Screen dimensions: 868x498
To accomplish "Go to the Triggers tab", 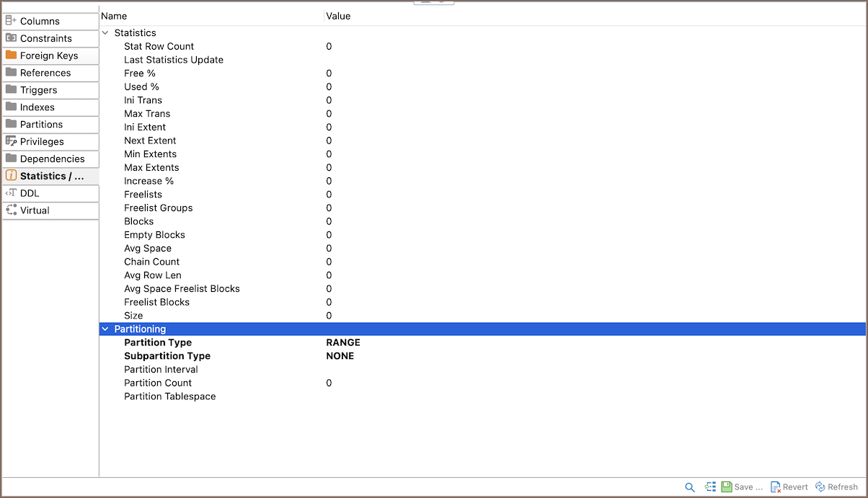I will click(38, 90).
